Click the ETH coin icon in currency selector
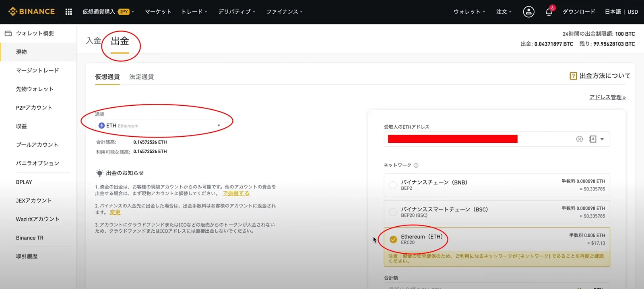The width and height of the screenshot is (644, 289). click(x=101, y=126)
